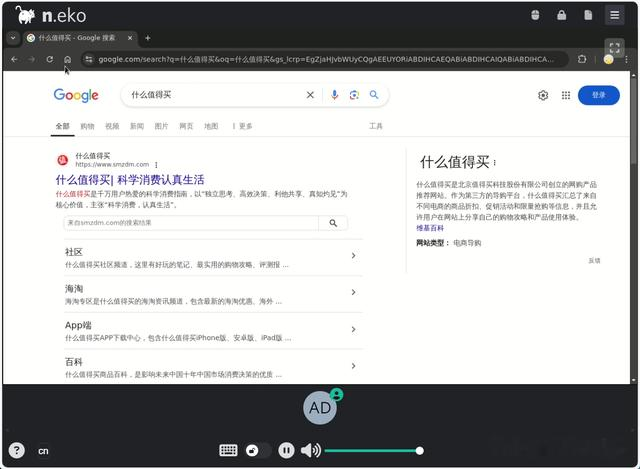The image size is (640, 469).
Task: Close the 什么值得买 browser tab
Action: (130, 38)
